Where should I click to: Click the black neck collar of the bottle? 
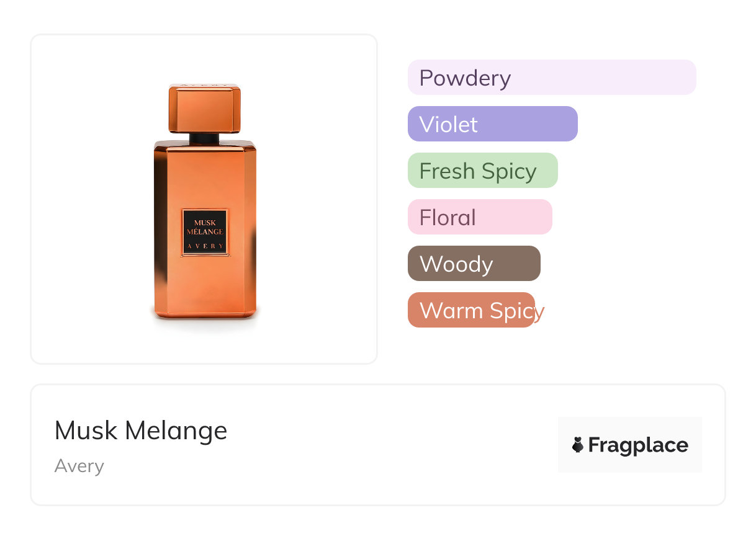[x=204, y=137]
